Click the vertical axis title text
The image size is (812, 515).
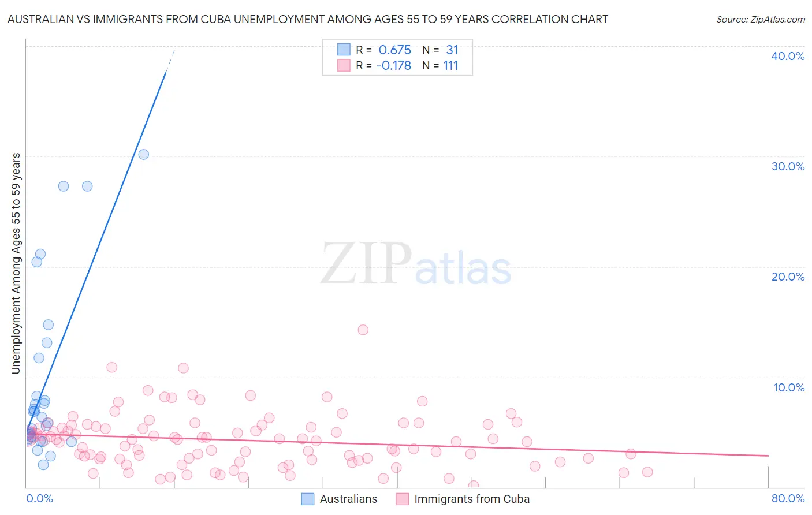(x=16, y=263)
